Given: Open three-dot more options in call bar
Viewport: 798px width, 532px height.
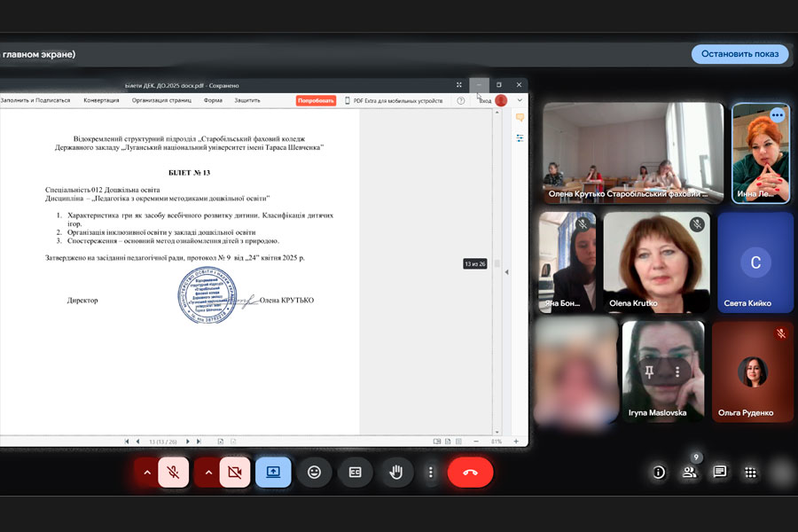Looking at the screenshot, I should [431, 472].
